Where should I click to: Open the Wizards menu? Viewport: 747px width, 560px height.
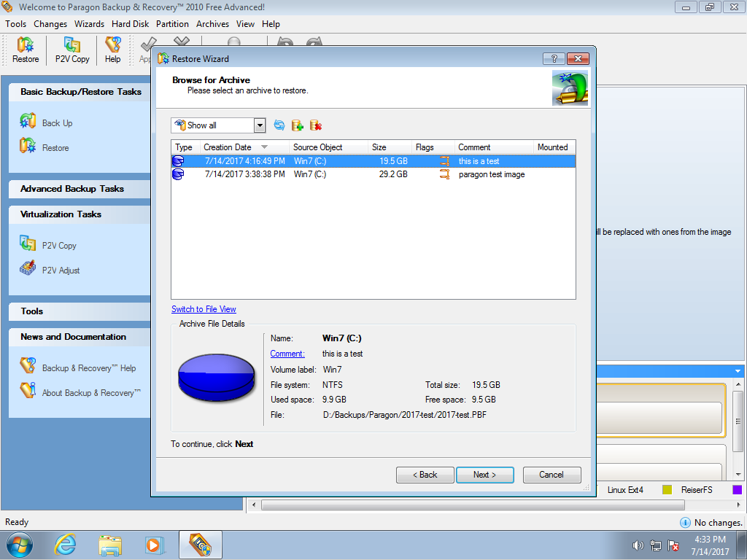click(x=89, y=24)
